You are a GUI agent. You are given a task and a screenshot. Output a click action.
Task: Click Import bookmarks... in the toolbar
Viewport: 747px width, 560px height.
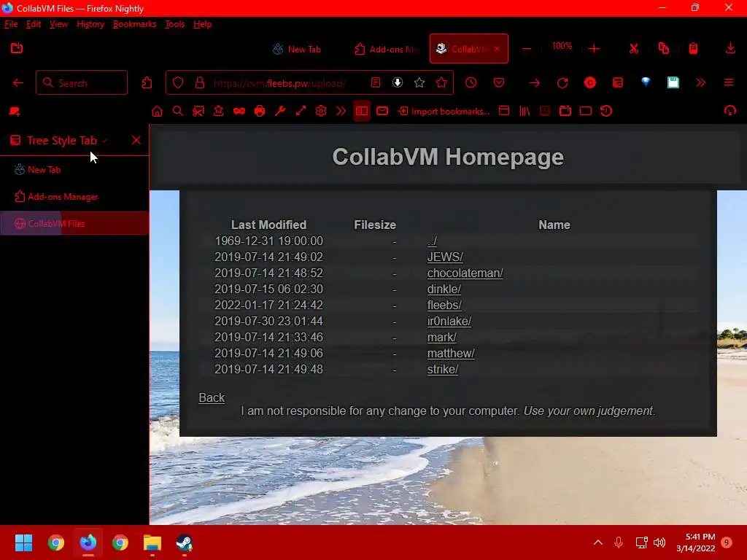pos(444,112)
